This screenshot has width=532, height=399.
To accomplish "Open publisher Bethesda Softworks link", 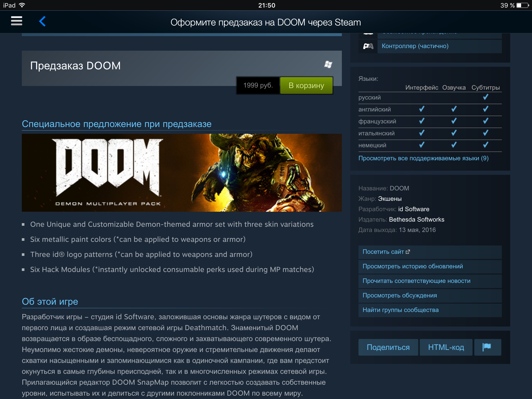I will point(416,220).
